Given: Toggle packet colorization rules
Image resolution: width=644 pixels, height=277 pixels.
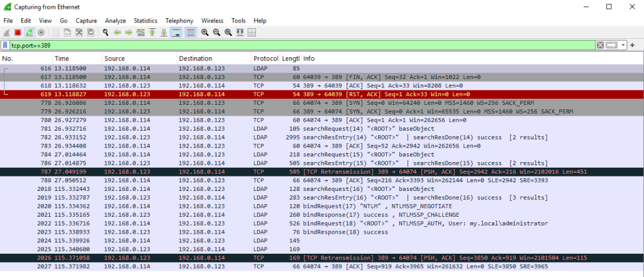Looking at the screenshot, I should (x=190, y=32).
